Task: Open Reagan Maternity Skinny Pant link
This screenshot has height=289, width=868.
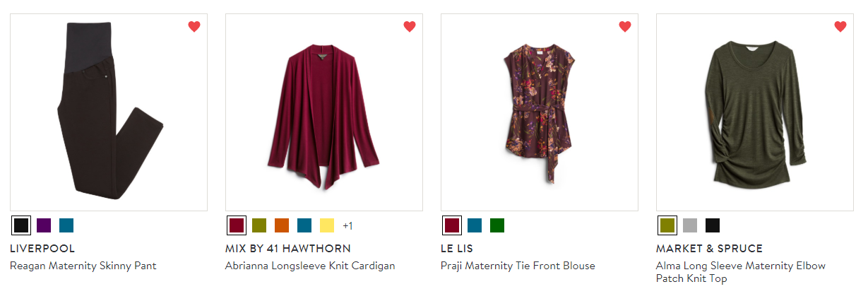Action: 83,266
